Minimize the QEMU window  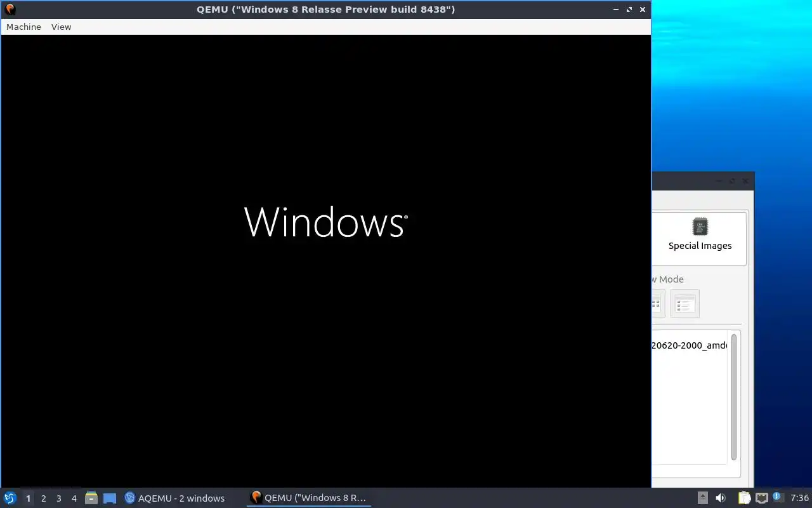click(616, 10)
